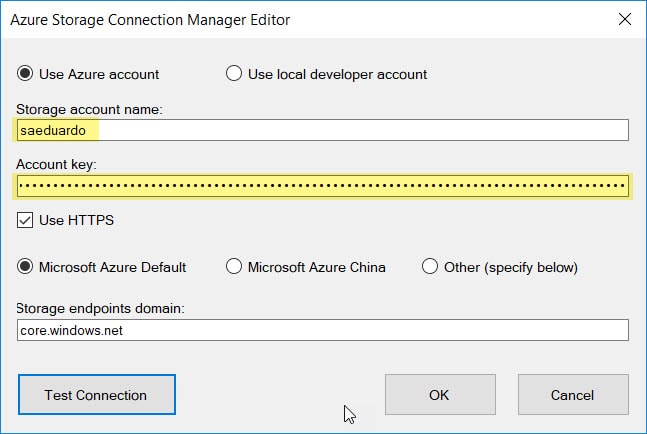Click the Storage account name input field
647x434 pixels.
[322, 130]
